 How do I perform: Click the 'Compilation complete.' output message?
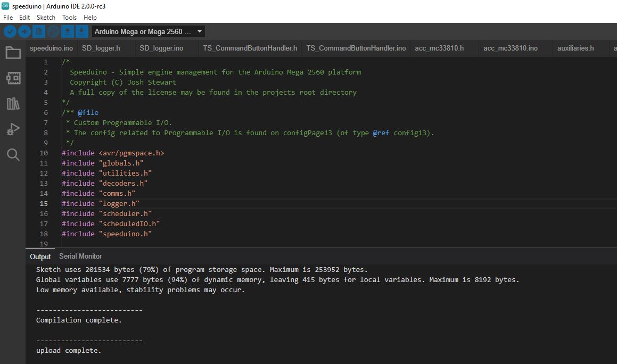pyautogui.click(x=79, y=320)
